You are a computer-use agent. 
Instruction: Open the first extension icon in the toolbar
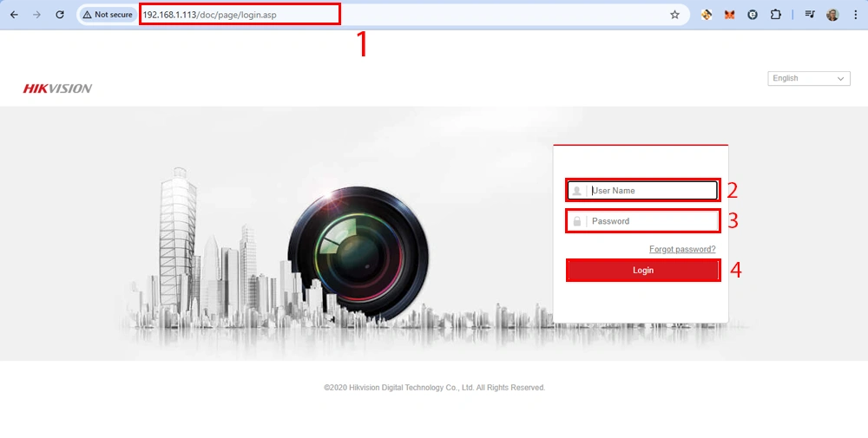(x=707, y=15)
